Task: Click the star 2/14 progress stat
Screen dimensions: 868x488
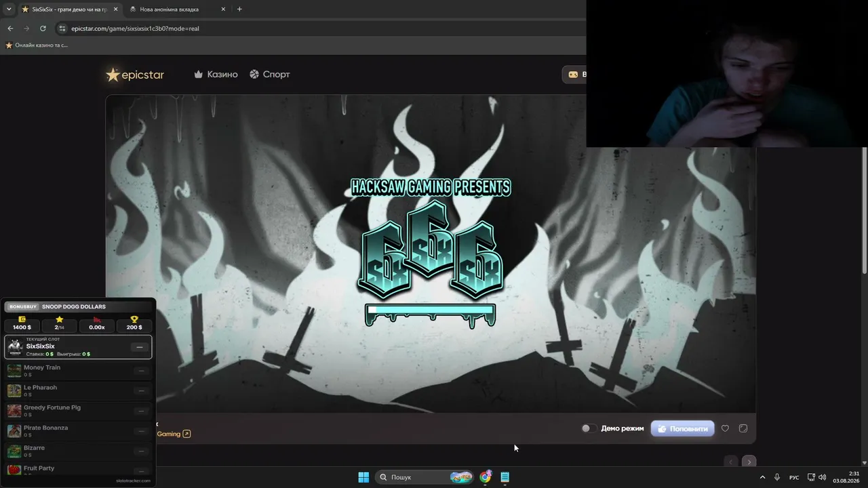Action: [60, 323]
